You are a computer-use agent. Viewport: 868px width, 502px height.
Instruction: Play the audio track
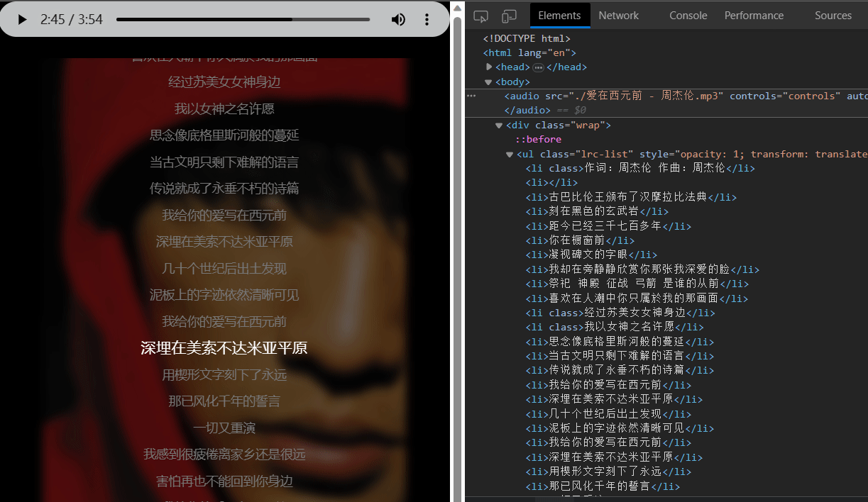(22, 19)
